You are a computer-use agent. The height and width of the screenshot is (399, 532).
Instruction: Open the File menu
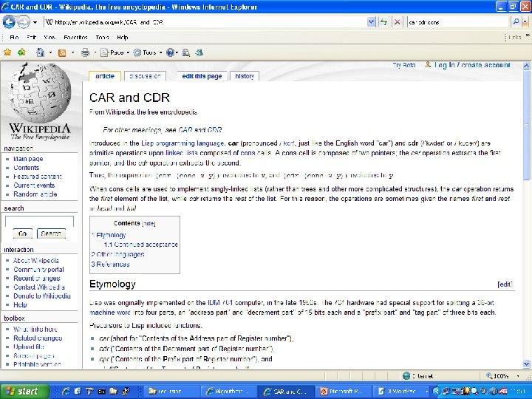(x=14, y=38)
